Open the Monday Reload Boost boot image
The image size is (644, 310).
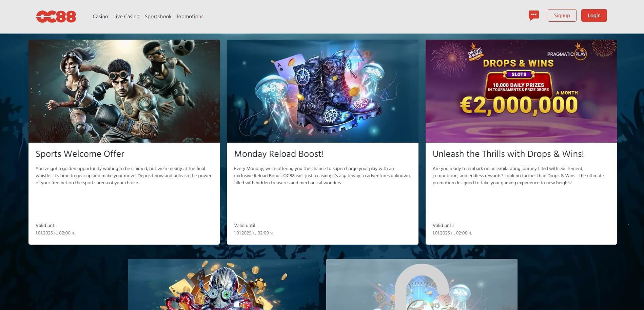pos(323,91)
